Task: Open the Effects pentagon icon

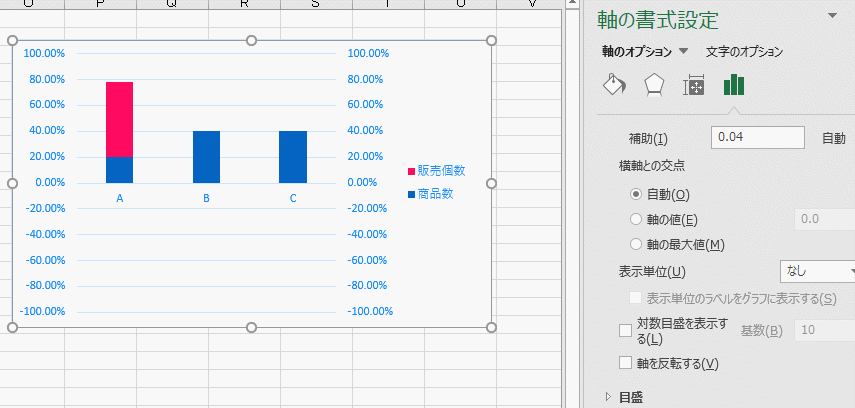Action: (x=653, y=85)
